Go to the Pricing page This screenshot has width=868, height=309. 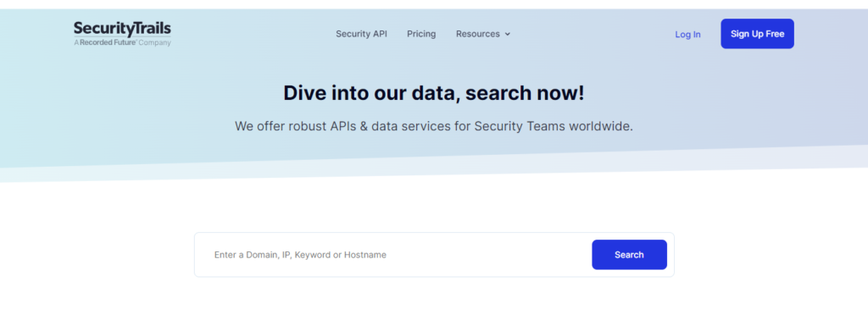[x=421, y=34]
